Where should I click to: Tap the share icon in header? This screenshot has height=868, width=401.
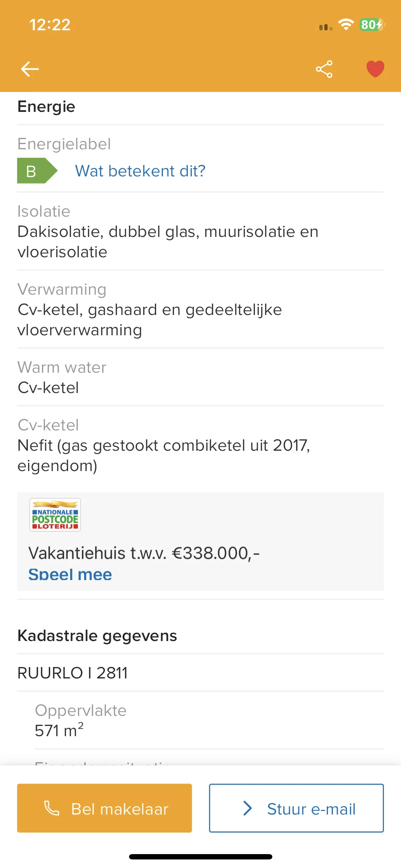click(324, 69)
